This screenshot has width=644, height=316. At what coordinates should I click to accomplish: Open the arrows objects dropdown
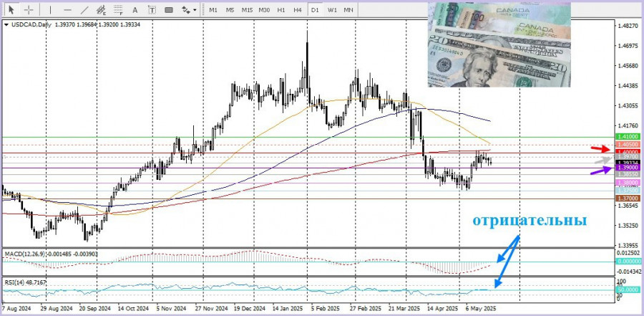point(189,10)
